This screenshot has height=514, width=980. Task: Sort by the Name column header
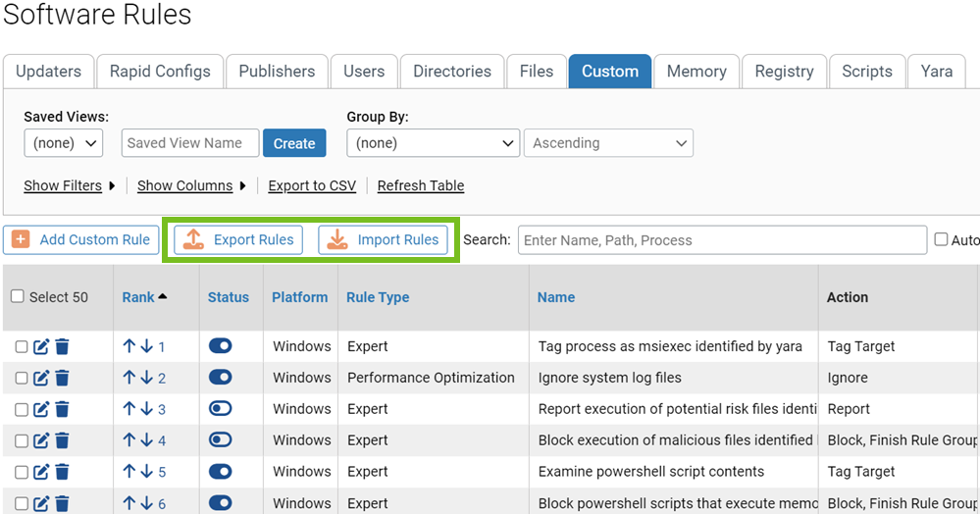click(556, 297)
